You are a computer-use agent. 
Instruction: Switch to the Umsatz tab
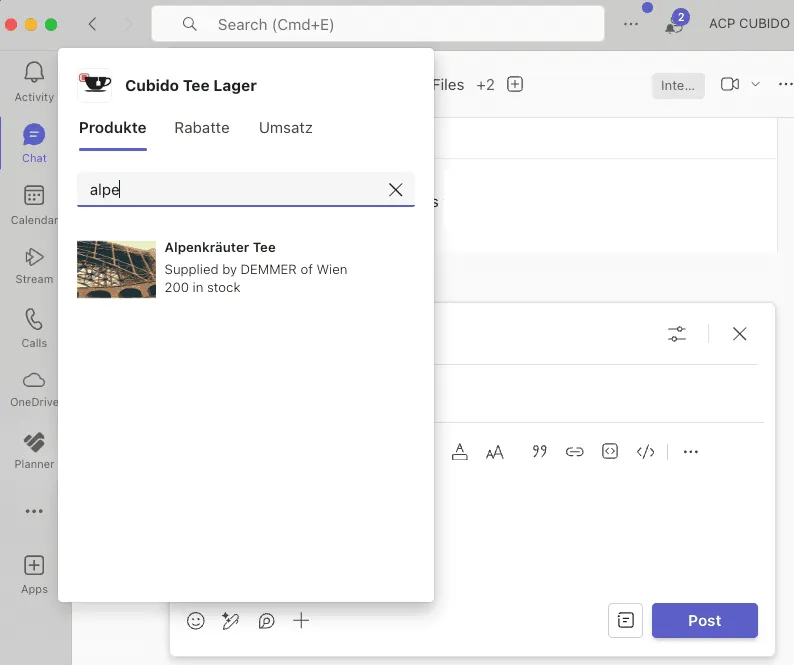[285, 128]
